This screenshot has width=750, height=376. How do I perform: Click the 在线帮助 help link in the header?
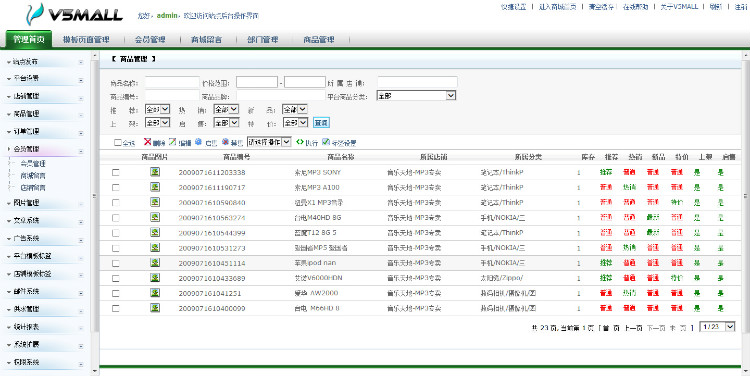[635, 7]
